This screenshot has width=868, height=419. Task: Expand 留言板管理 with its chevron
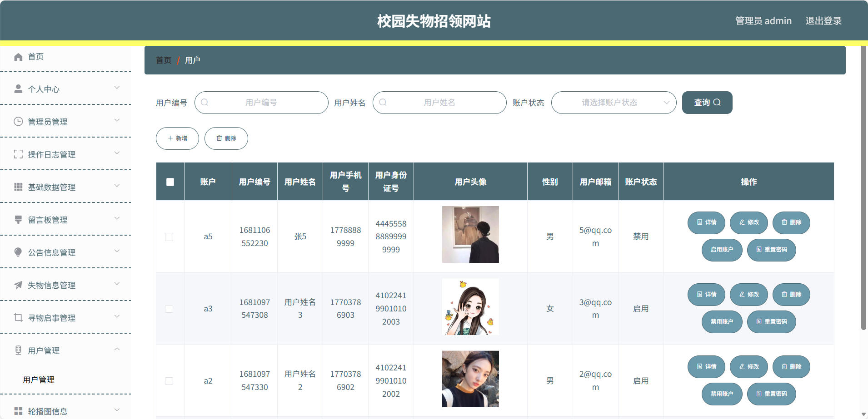tap(117, 218)
